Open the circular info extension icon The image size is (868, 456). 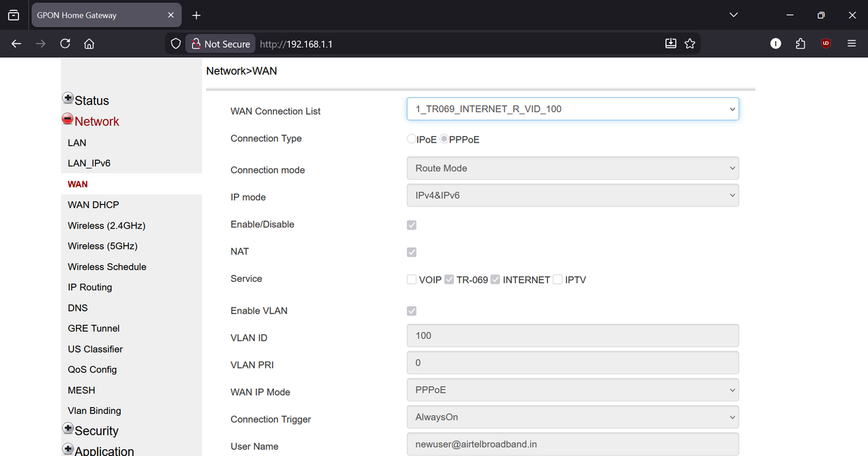click(x=776, y=43)
